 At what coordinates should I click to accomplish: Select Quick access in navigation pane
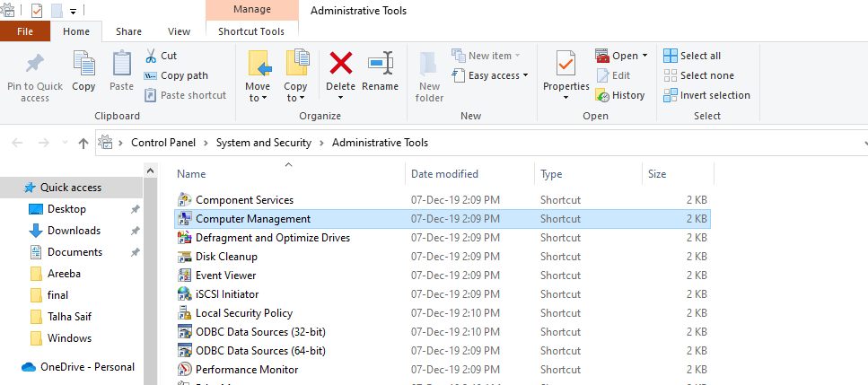[71, 188]
